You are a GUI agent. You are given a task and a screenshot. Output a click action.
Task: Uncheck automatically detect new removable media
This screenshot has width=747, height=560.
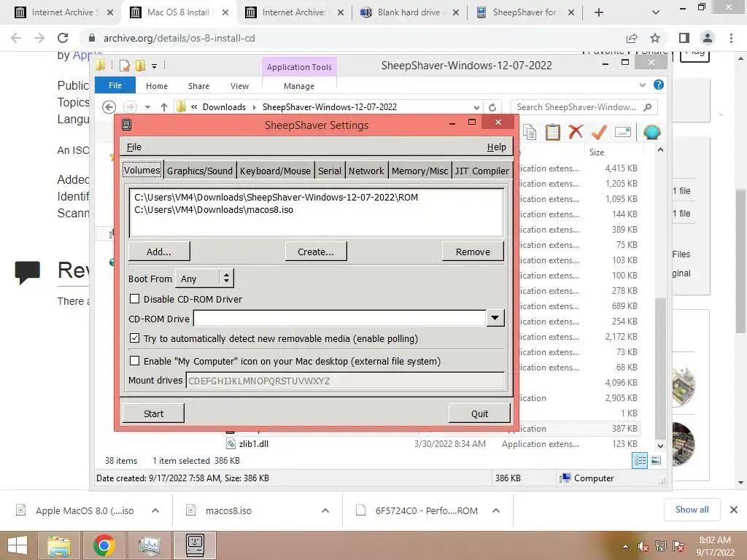tap(135, 338)
